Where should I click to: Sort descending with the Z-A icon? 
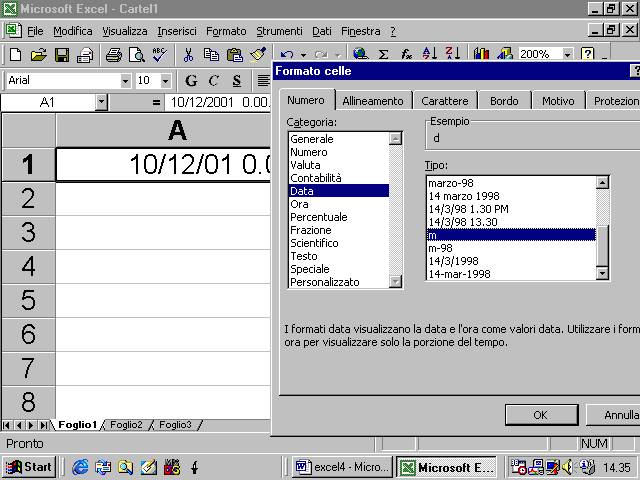point(453,54)
